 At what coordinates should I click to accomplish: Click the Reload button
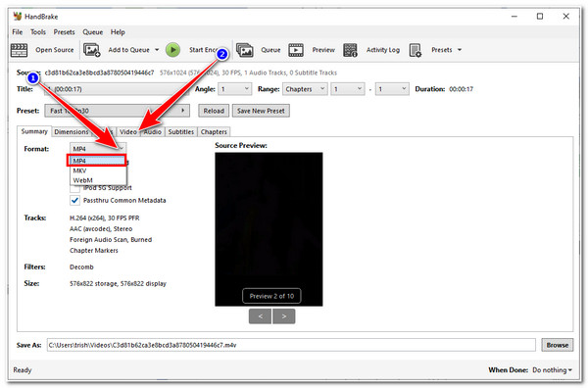point(214,111)
